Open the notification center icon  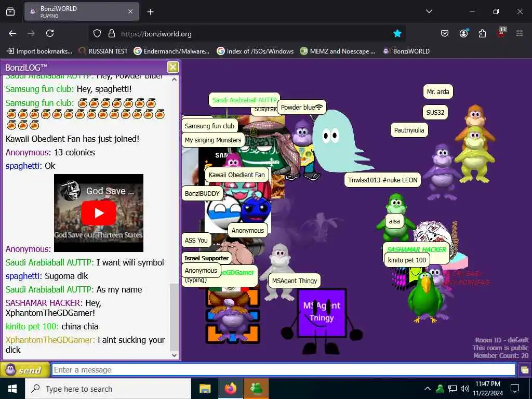(515, 389)
